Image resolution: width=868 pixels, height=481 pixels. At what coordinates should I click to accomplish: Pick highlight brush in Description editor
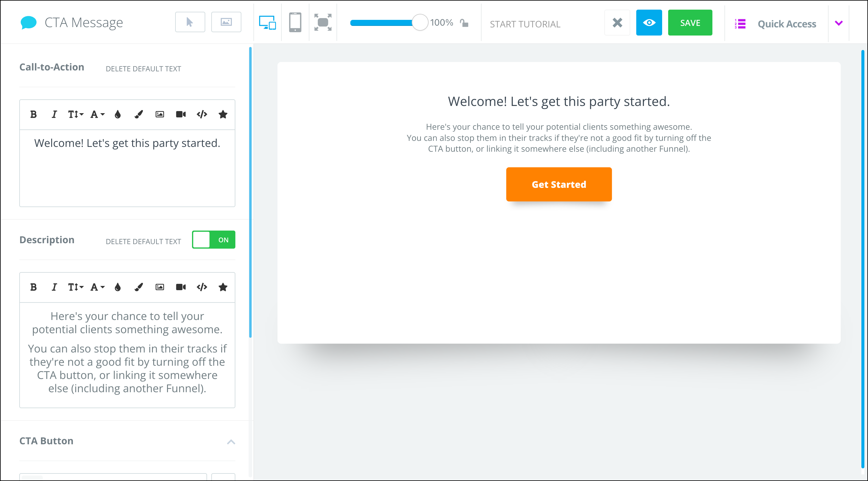(x=138, y=287)
